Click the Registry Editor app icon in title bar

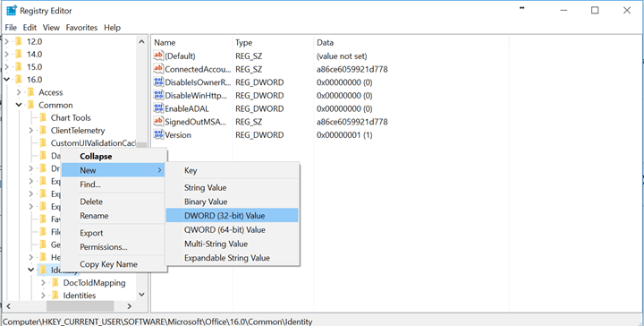(12, 10)
